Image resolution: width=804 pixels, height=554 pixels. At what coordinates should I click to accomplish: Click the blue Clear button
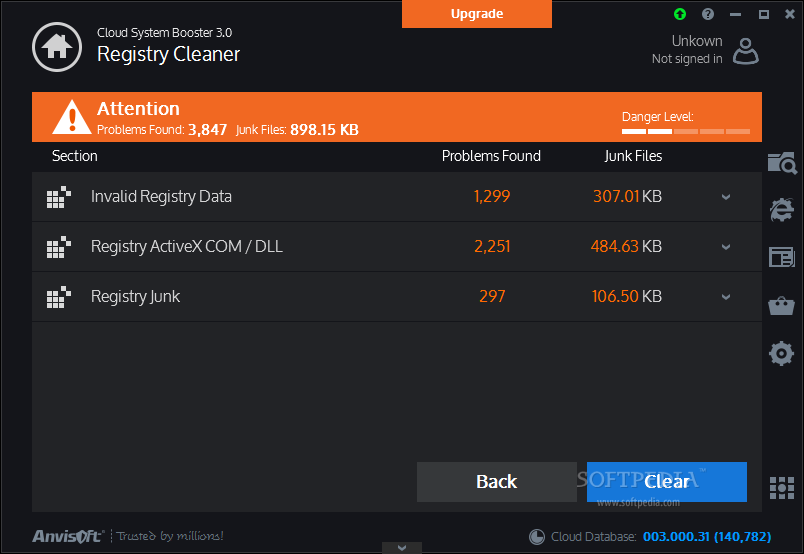pyautogui.click(x=667, y=482)
